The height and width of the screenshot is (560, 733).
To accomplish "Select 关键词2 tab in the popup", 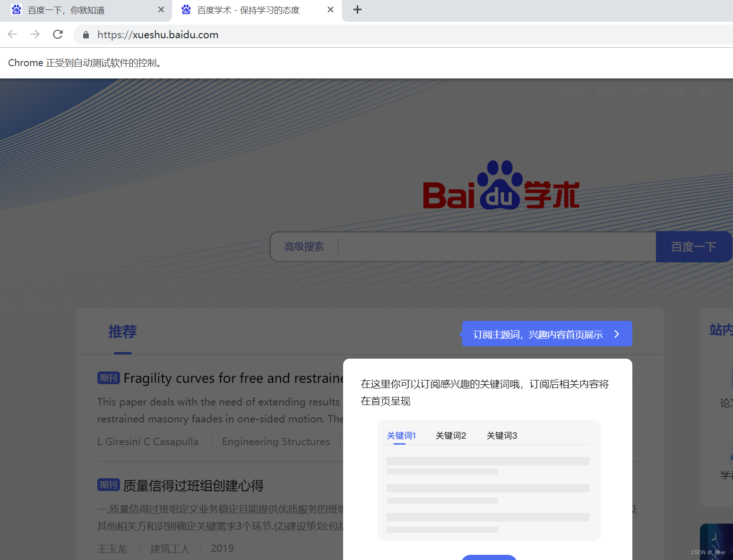I will [x=451, y=435].
